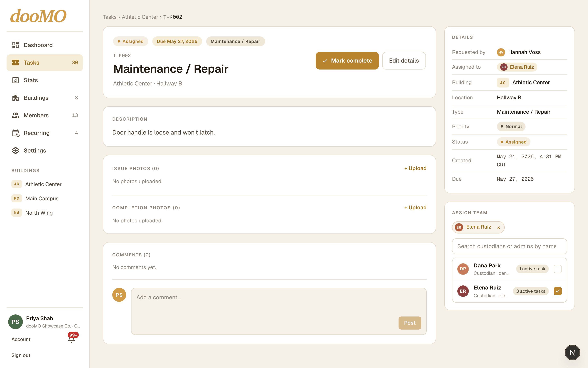Open the Tasks menu item

45,63
